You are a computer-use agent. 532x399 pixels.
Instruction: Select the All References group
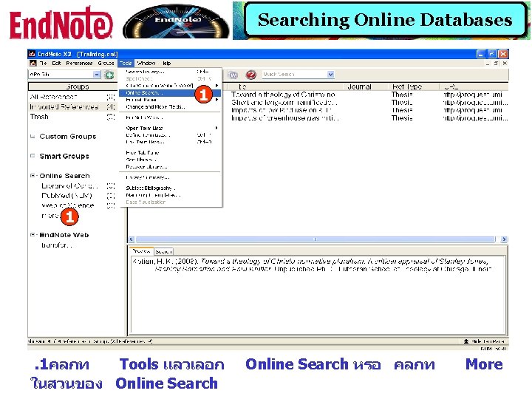[x=72, y=97]
